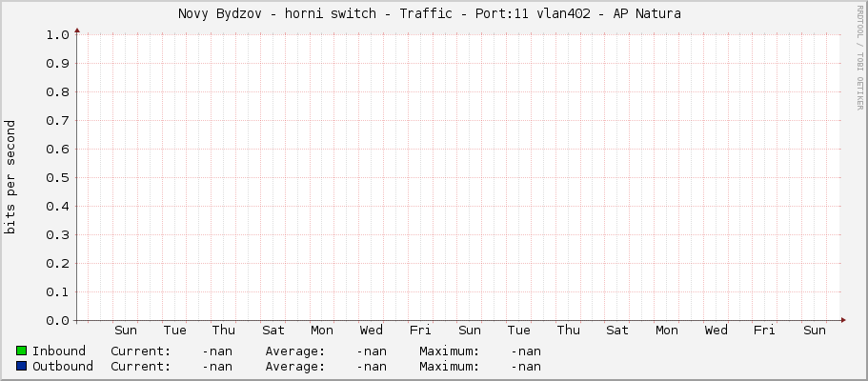Select the Outbound Maximum '-nan' value
Image resolution: width=868 pixels, height=381 pixels.
(526, 367)
